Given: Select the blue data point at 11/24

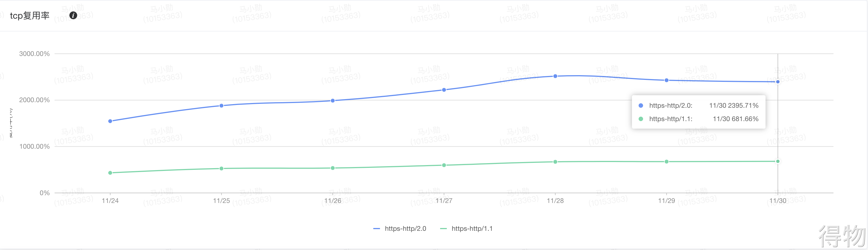Looking at the screenshot, I should coord(110,121).
